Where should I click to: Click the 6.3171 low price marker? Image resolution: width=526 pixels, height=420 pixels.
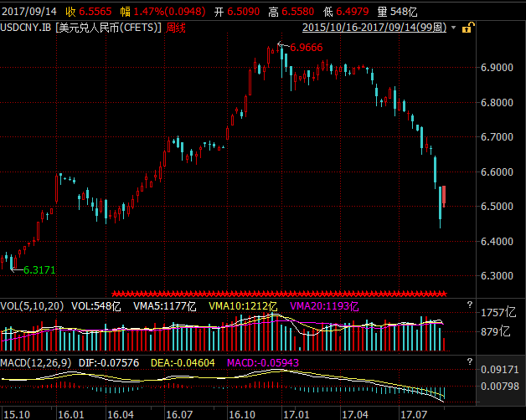point(39,270)
